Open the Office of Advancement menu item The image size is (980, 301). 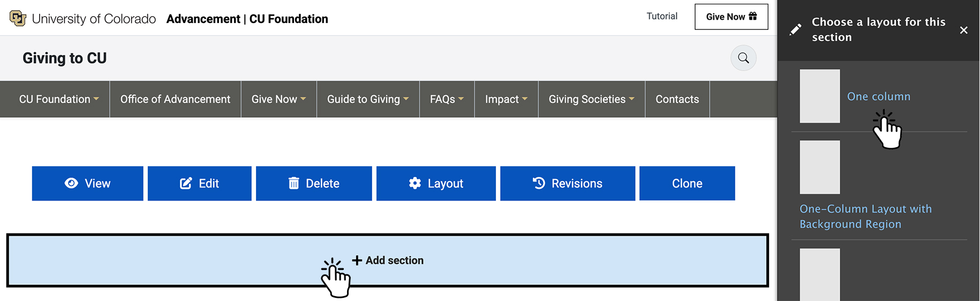click(x=175, y=99)
